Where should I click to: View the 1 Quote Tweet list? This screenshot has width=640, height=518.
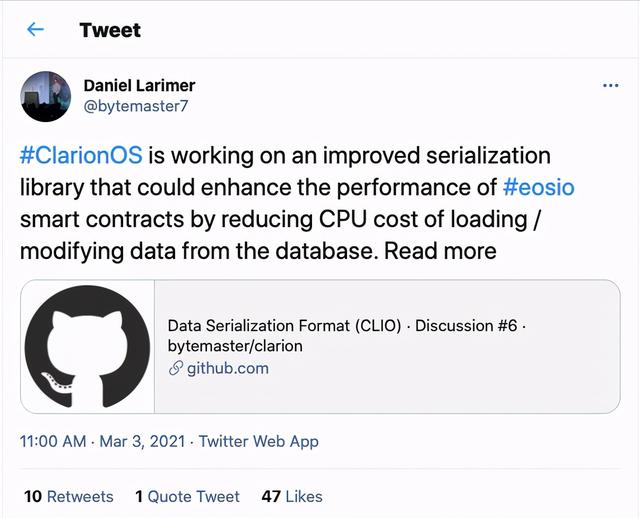(x=187, y=496)
